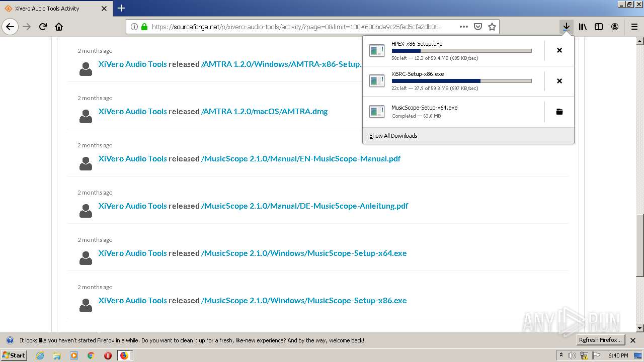
Task: Open DE-MusicScope-Anleitung.pdf release link
Action: tap(305, 206)
